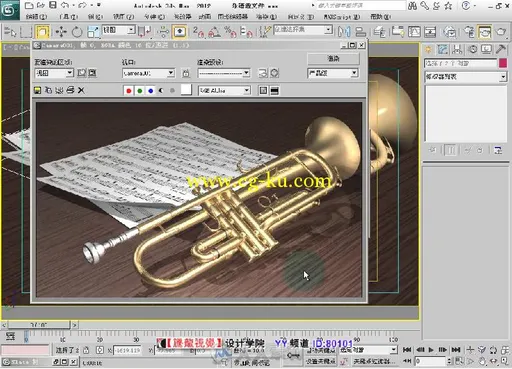This screenshot has height=369, width=512.
Task: Activate the Select and Move tool
Action: [x=61, y=32]
